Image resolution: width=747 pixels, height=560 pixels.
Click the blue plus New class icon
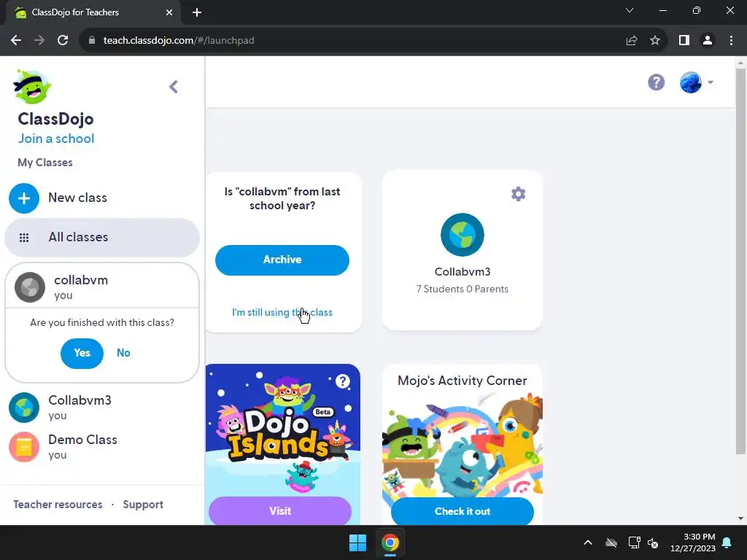tap(24, 198)
